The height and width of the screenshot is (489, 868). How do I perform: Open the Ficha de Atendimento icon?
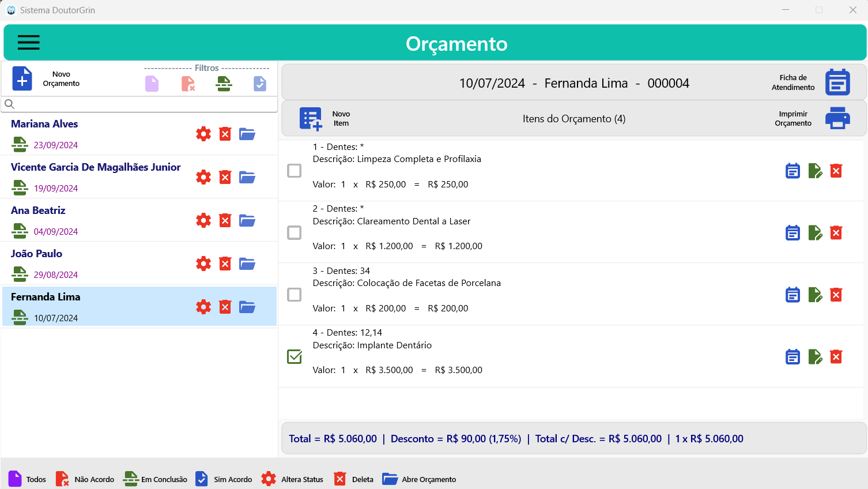pyautogui.click(x=837, y=81)
